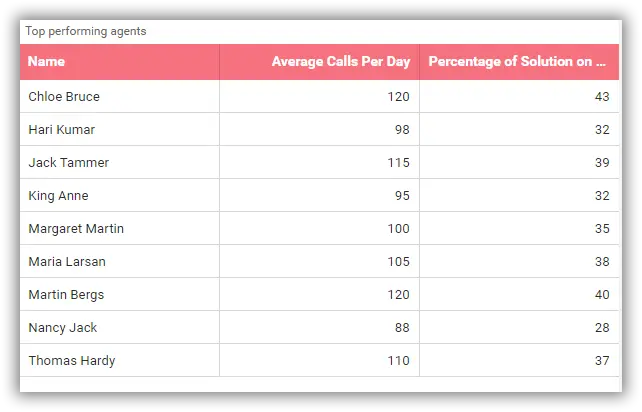This screenshot has height=412, width=642.
Task: Click the Percentage of Solution header
Action: point(517,62)
